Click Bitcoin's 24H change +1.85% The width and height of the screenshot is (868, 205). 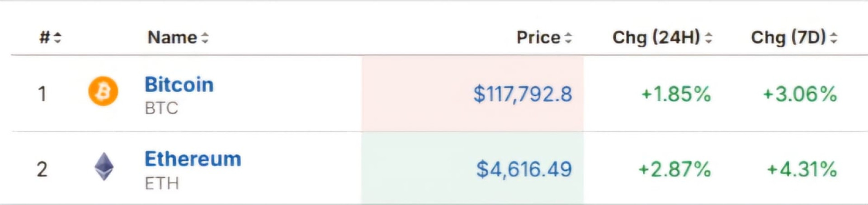676,94
